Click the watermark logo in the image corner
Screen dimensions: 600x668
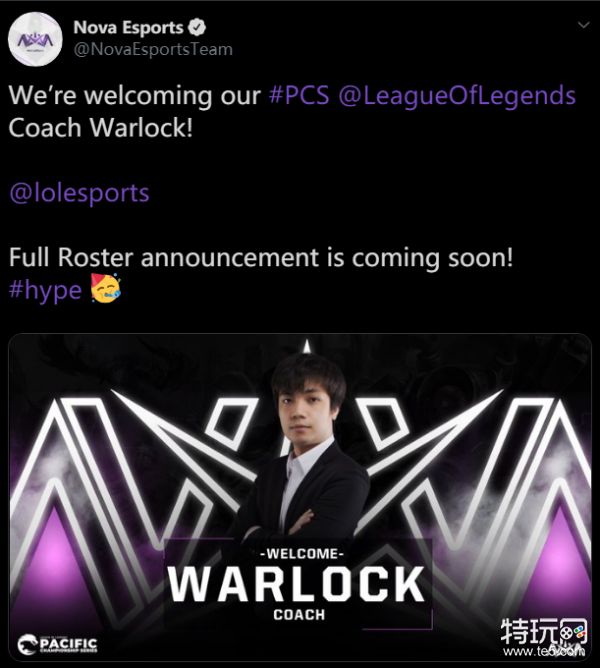[545, 632]
